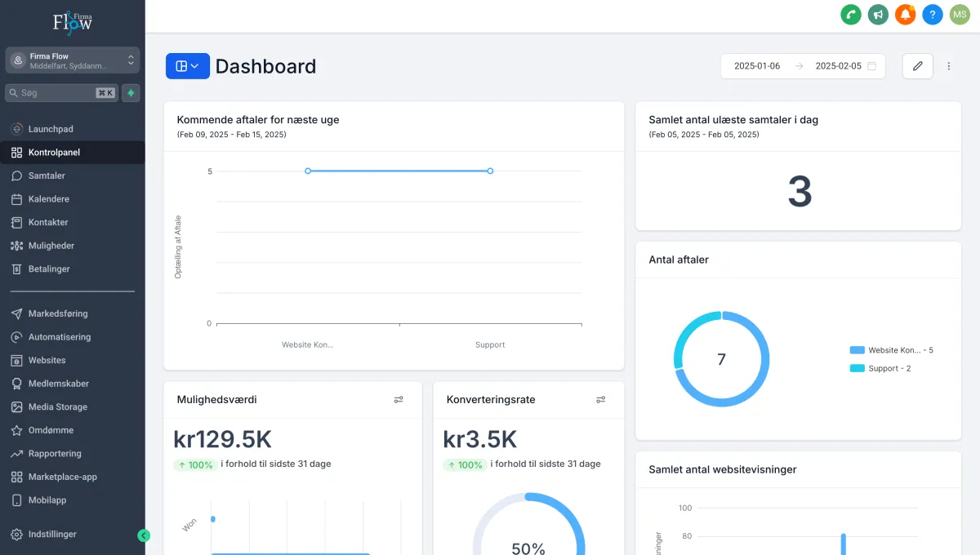Toggle the Website Kon... legend entry
The width and height of the screenshot is (980, 555).
pos(892,350)
